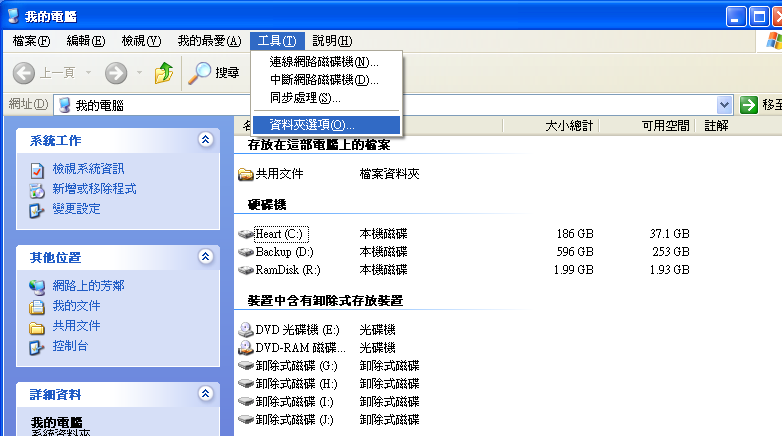
Task: Open the address bar dropdown arrow
Action: coord(724,105)
